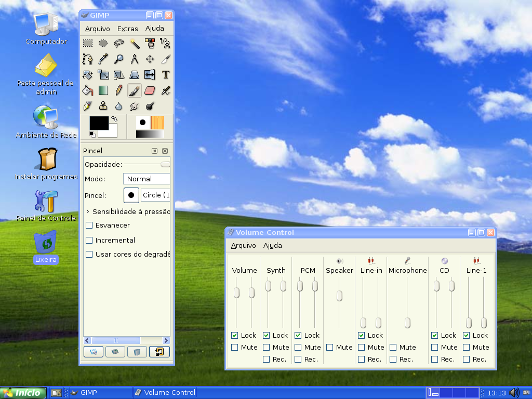Select the Blend gradient tool
This screenshot has height=399, width=532.
click(103, 90)
